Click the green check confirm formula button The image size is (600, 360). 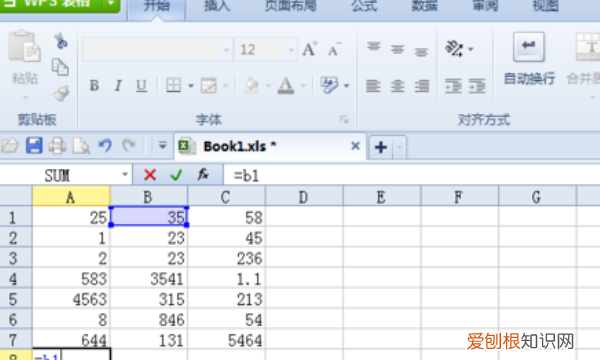176,175
